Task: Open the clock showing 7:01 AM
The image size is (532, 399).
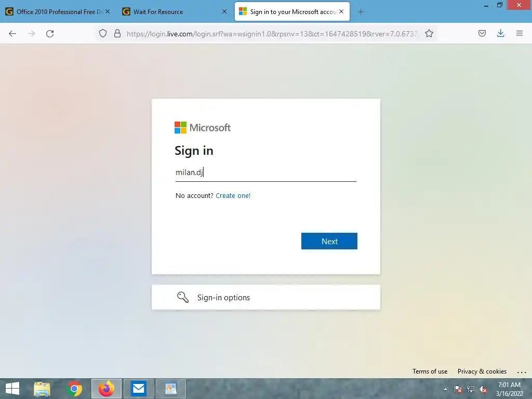Action: pyautogui.click(x=509, y=389)
